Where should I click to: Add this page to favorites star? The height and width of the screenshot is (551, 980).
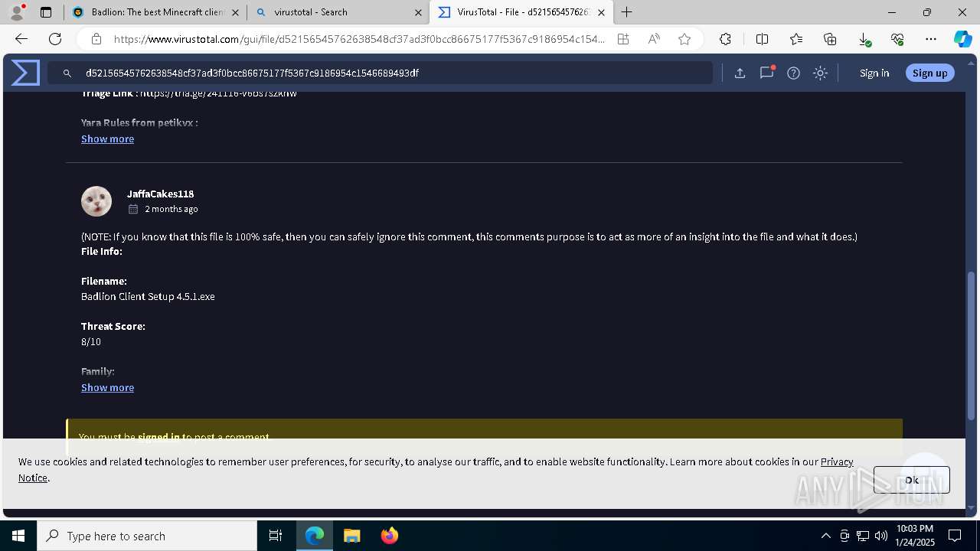pos(684,39)
